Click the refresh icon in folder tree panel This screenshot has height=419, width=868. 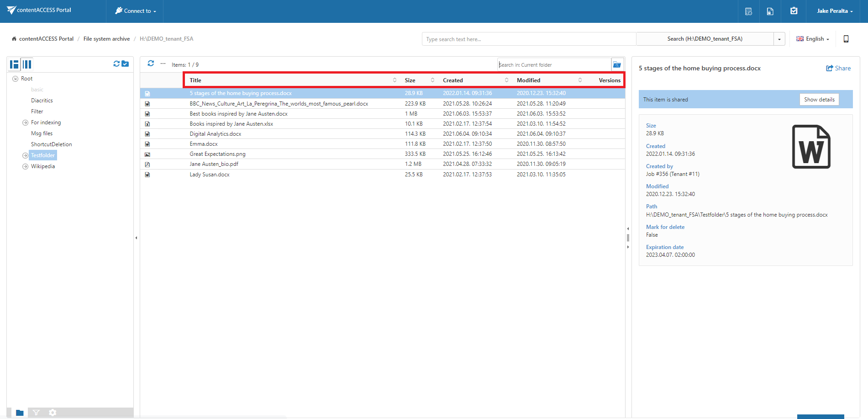[116, 64]
